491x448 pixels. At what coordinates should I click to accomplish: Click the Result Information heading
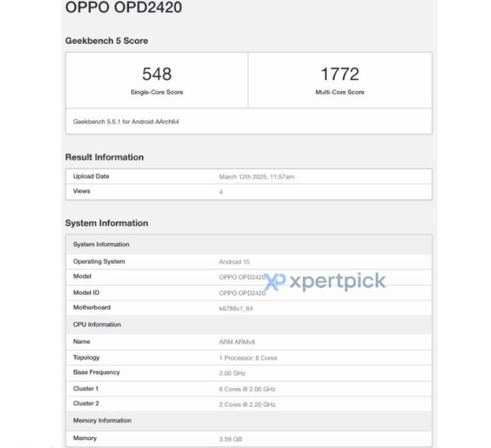click(104, 157)
